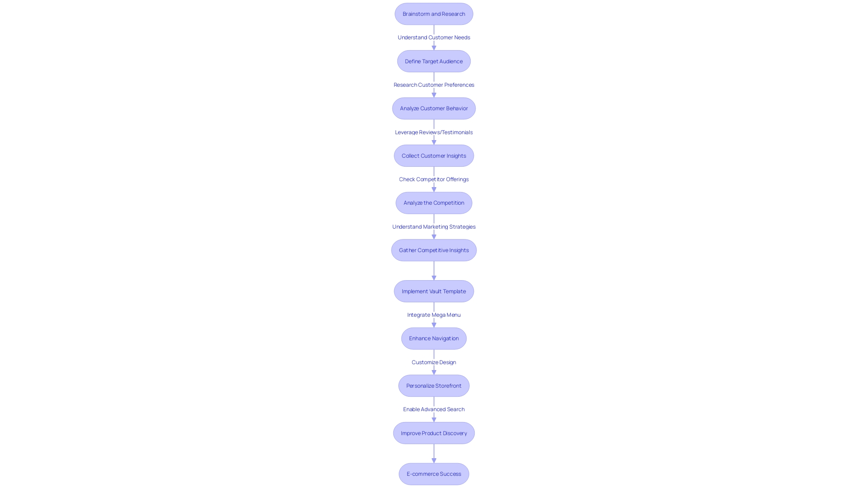Open the Customize Design menu item
868x488 pixels.
point(434,361)
